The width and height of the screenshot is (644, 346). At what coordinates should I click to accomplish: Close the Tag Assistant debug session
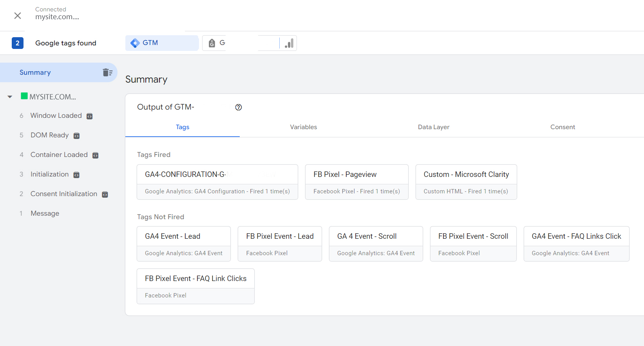point(18,16)
